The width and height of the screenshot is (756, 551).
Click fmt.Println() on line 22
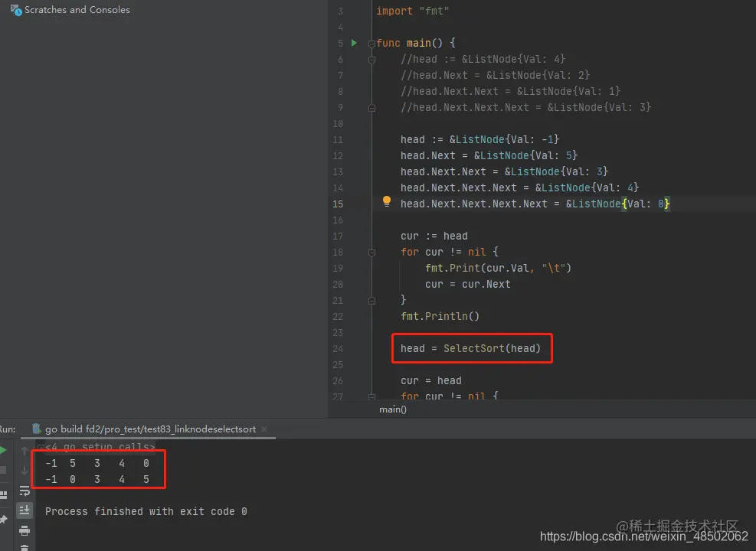[x=440, y=316]
